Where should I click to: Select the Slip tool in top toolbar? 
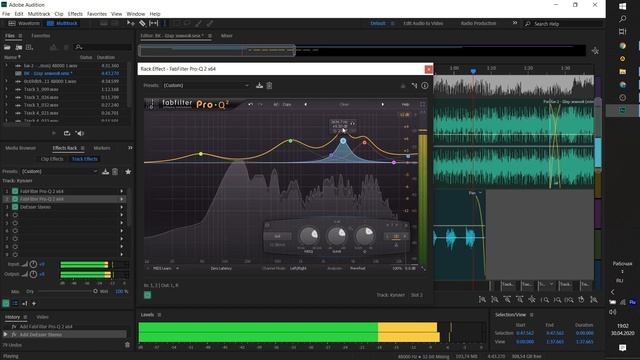coord(153,24)
